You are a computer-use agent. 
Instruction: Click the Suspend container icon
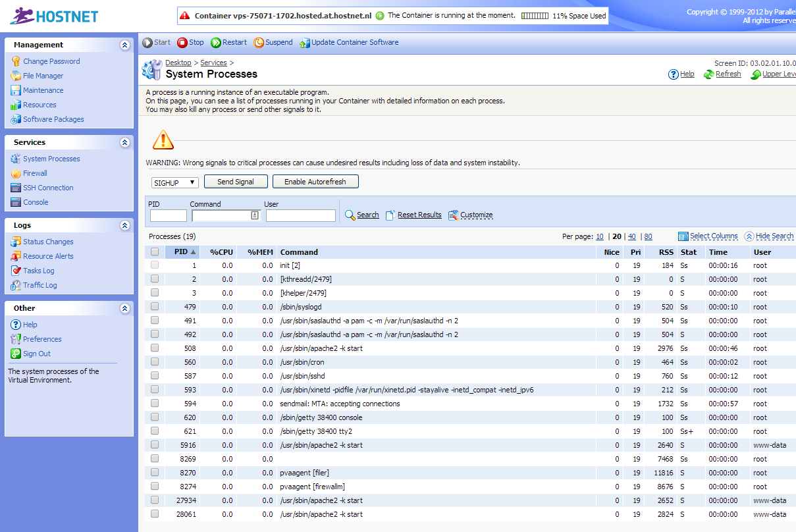[259, 43]
